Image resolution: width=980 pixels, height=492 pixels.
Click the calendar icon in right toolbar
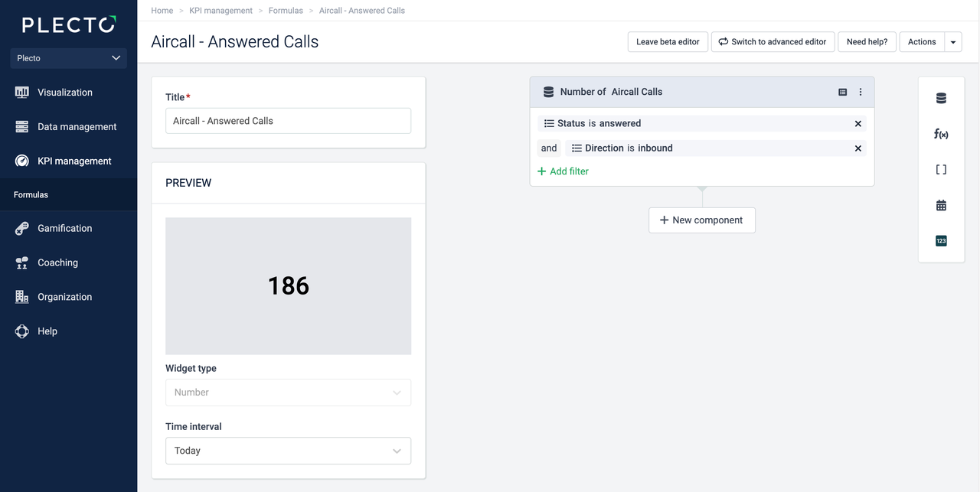pos(941,205)
